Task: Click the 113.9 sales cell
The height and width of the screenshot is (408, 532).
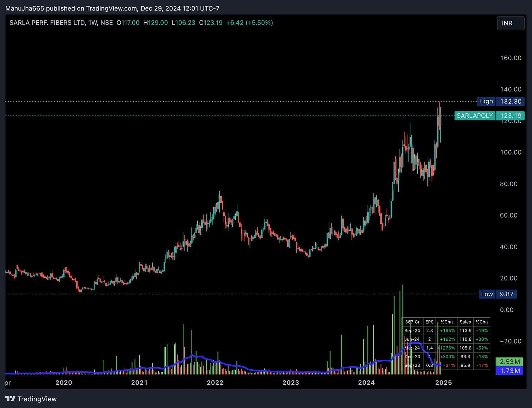Action: coord(465,330)
